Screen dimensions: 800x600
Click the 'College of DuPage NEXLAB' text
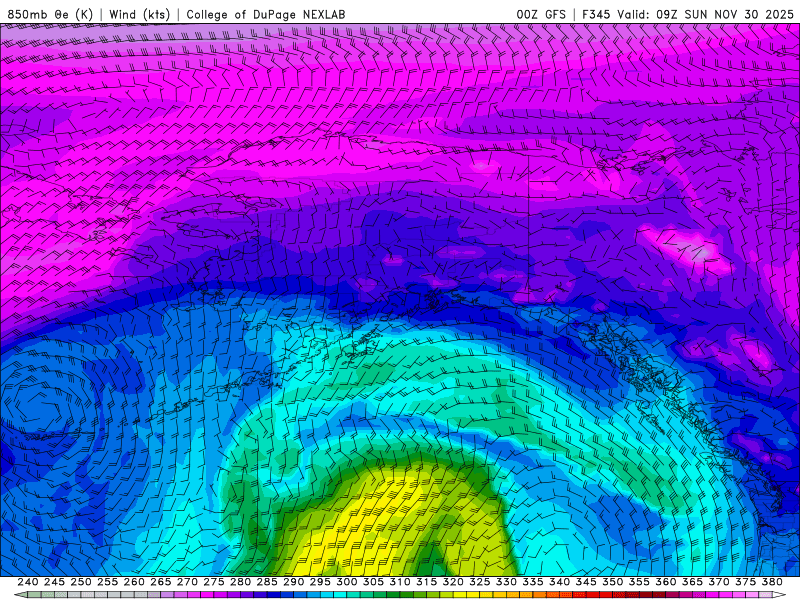coord(266,14)
